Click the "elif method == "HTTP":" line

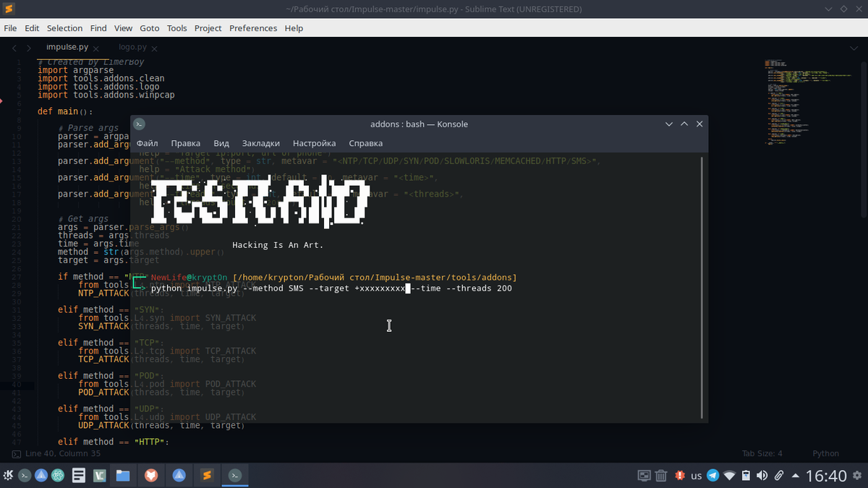click(114, 442)
